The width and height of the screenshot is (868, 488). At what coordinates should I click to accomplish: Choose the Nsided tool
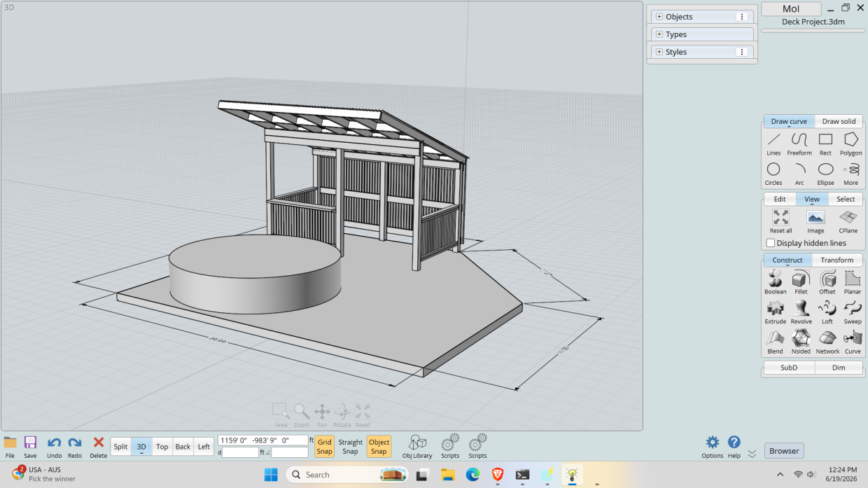(801, 342)
